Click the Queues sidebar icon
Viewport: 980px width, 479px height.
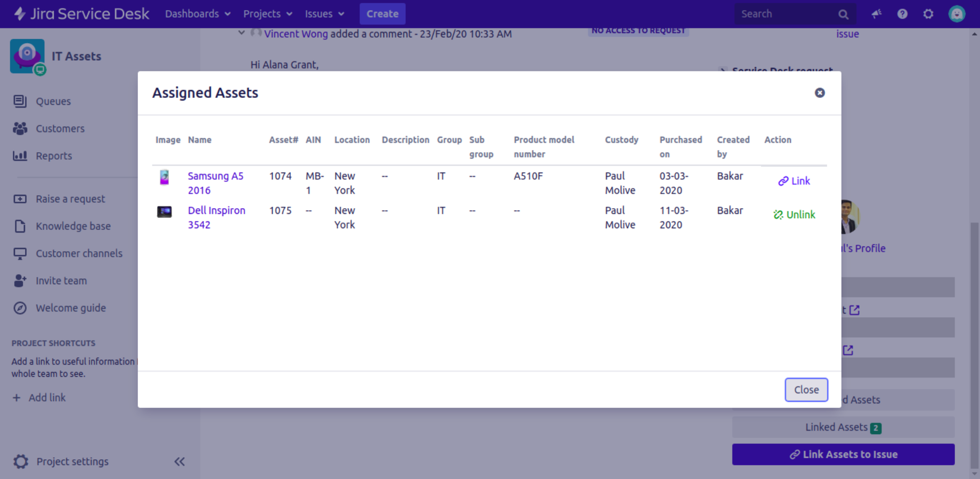click(x=20, y=101)
